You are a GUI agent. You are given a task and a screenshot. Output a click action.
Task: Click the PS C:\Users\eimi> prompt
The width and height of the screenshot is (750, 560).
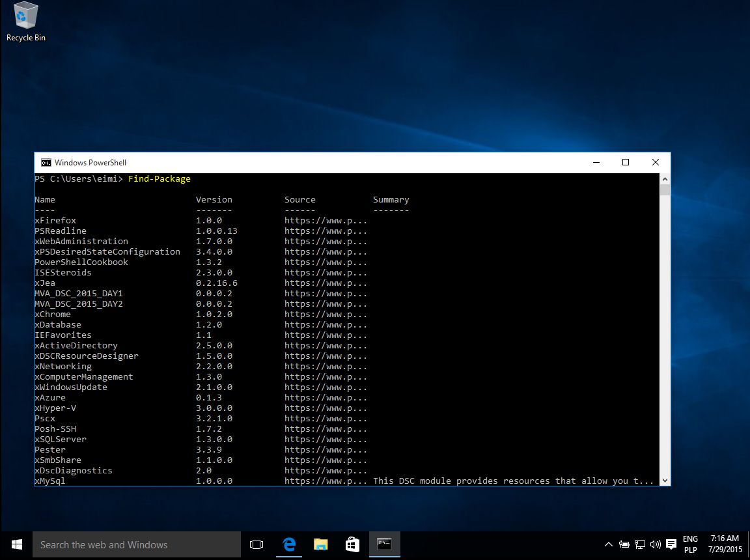point(79,179)
